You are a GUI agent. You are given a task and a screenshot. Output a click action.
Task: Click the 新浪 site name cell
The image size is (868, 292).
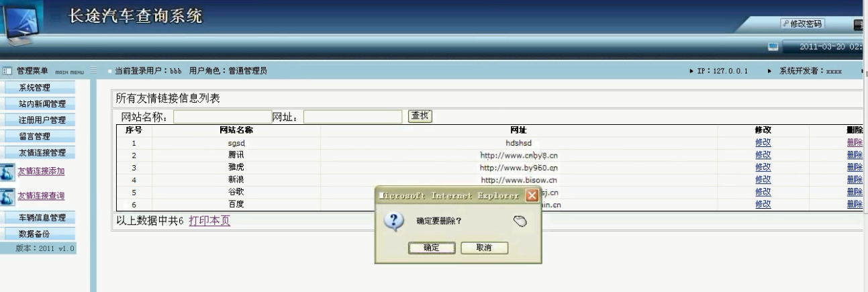236,179
